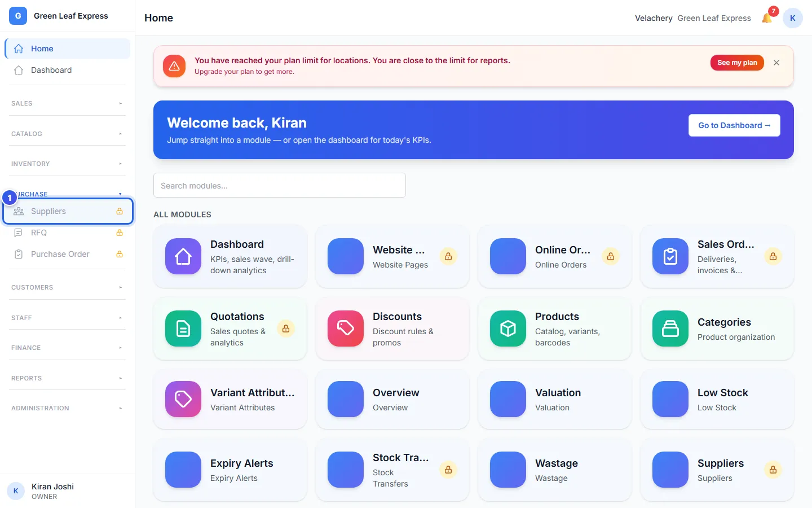Open the Valuation module card
The image size is (812, 508).
tap(555, 399)
